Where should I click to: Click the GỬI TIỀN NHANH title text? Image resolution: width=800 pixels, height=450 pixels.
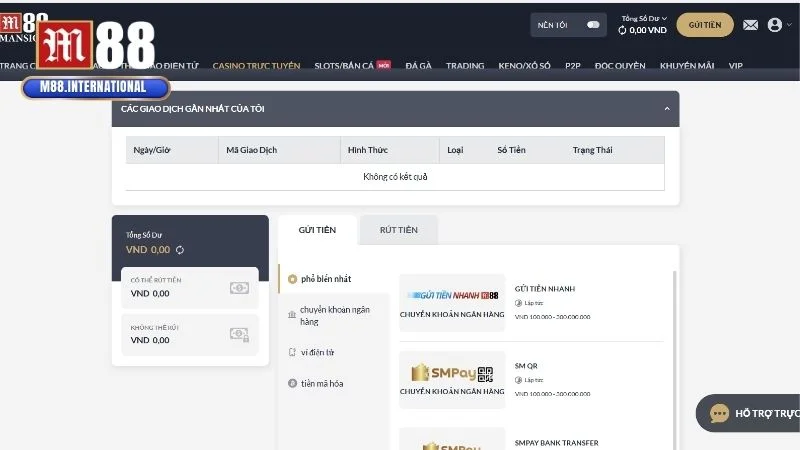pos(544,289)
